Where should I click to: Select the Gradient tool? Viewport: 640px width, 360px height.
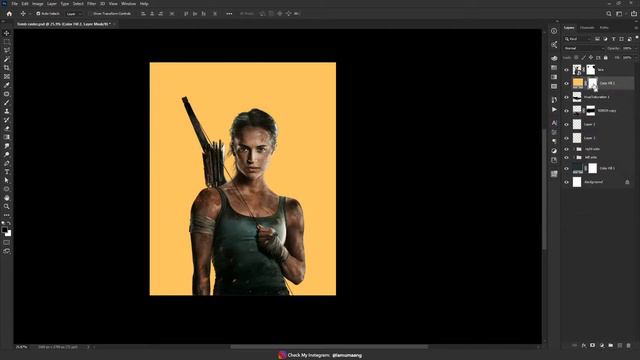[x=7, y=137]
